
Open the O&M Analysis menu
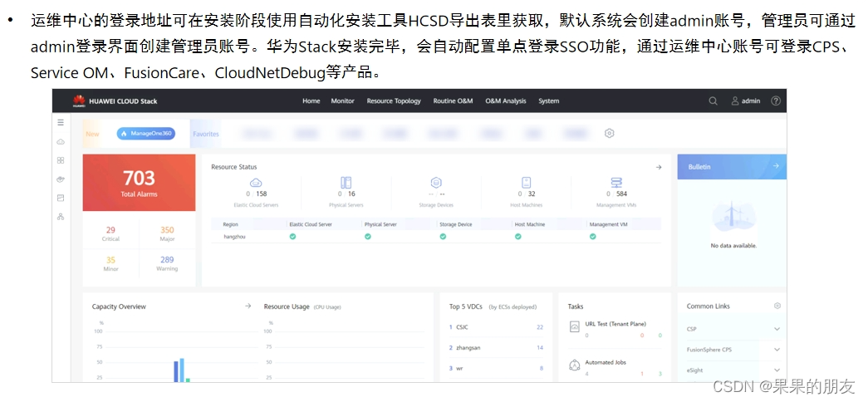pos(505,100)
